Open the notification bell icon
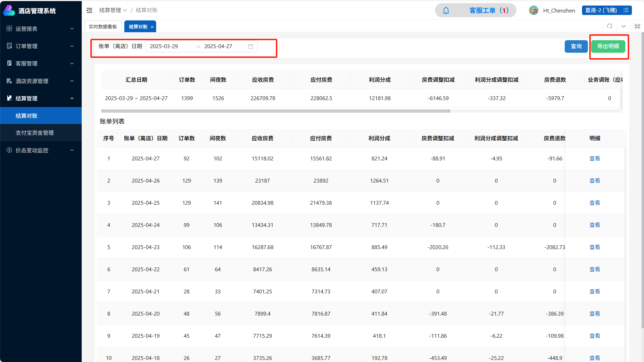 click(x=446, y=10)
